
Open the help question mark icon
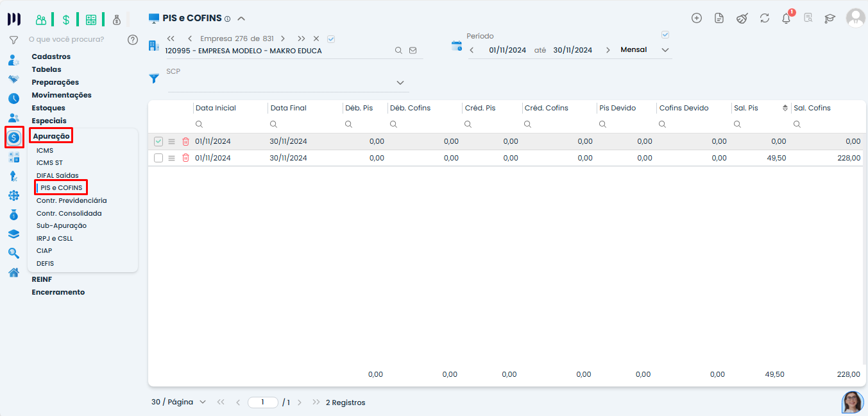point(133,40)
